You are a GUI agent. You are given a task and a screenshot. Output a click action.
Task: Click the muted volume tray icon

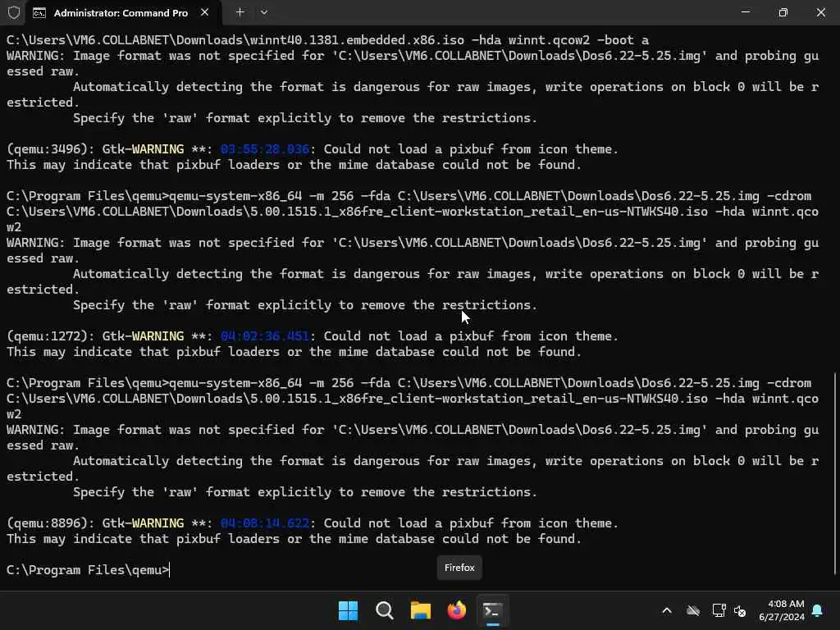point(740,610)
